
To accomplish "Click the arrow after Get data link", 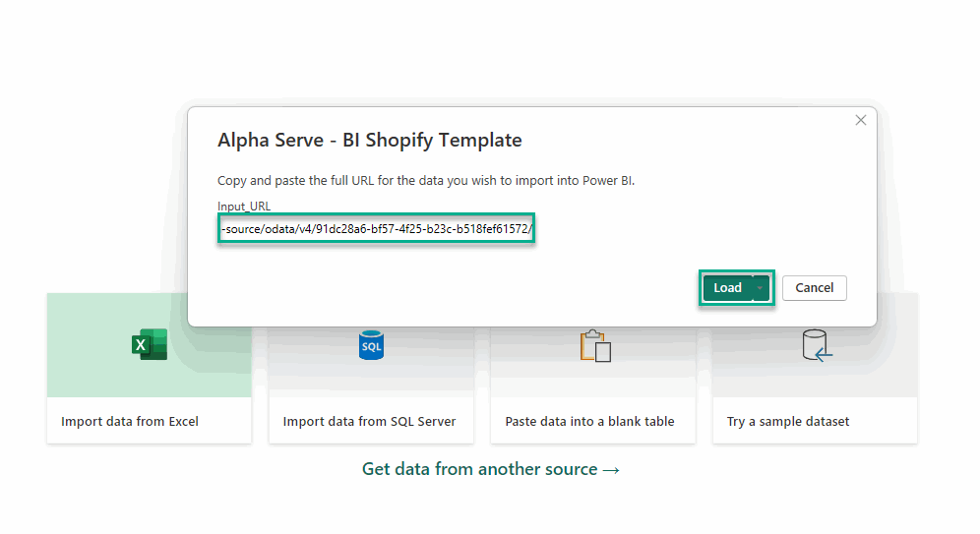I will point(611,470).
